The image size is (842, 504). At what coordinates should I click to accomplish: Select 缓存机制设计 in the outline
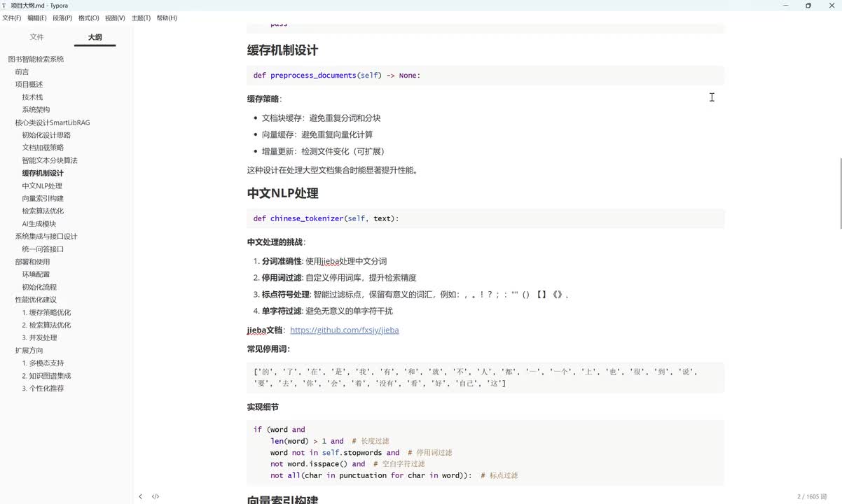click(x=43, y=173)
